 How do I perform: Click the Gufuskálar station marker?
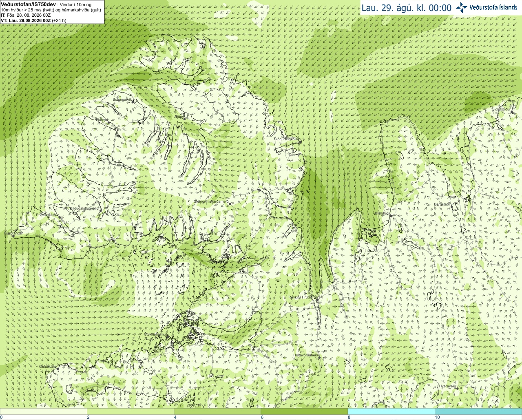(x=58, y=369)
